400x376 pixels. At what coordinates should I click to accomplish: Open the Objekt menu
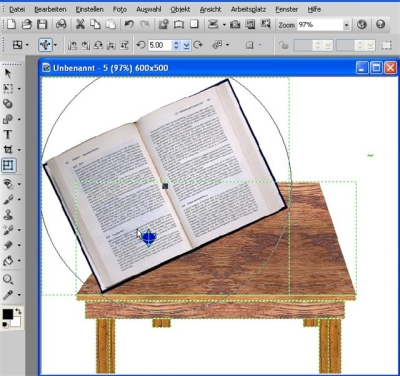click(x=180, y=9)
